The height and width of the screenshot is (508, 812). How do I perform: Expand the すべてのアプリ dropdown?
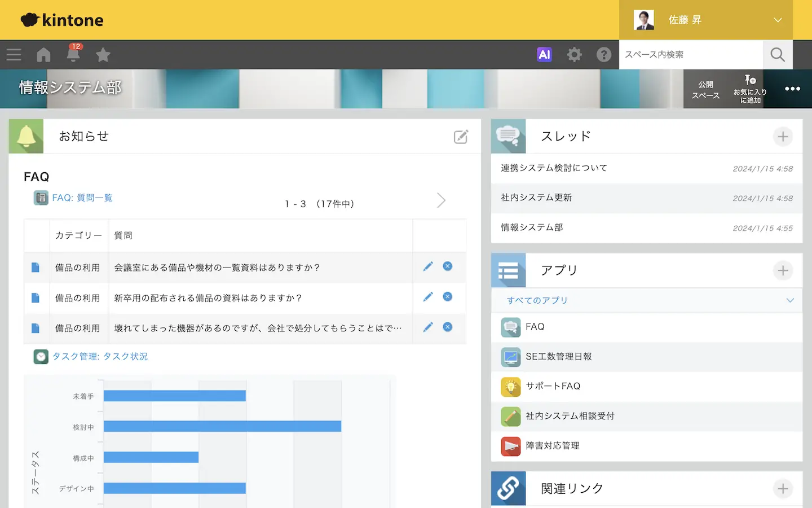[x=790, y=300]
